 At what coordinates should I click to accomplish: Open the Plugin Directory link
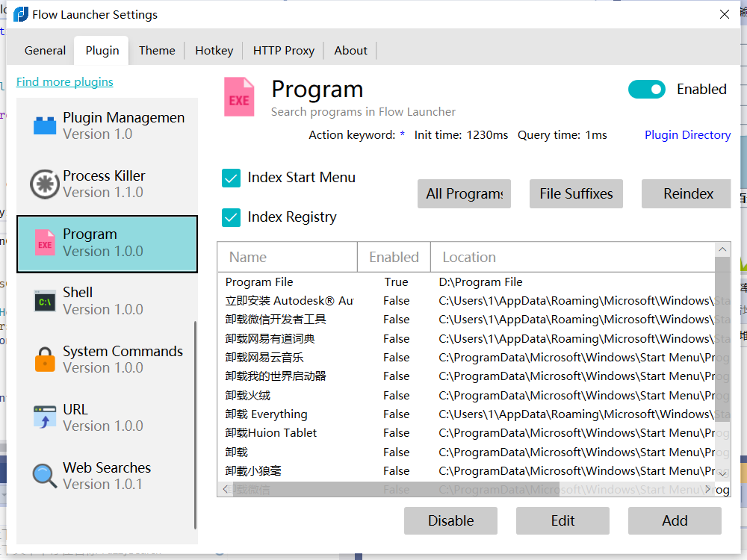tap(687, 134)
